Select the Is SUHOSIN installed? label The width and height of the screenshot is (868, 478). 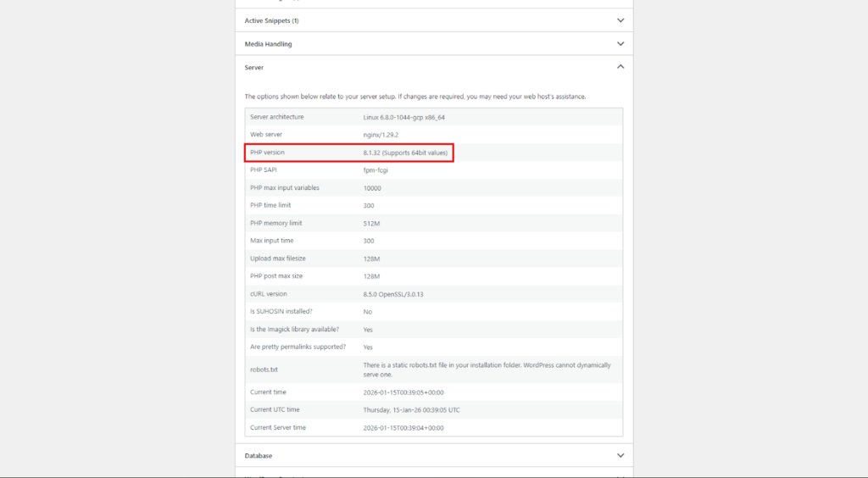(x=281, y=312)
